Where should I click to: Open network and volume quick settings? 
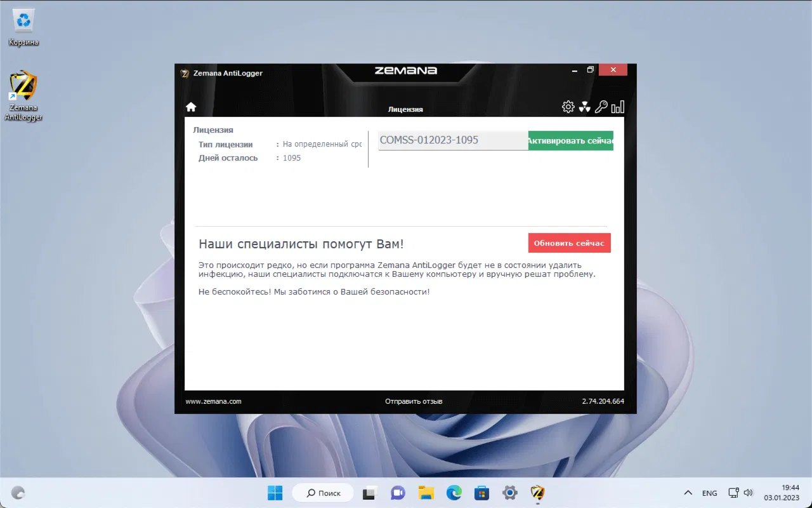click(740, 493)
